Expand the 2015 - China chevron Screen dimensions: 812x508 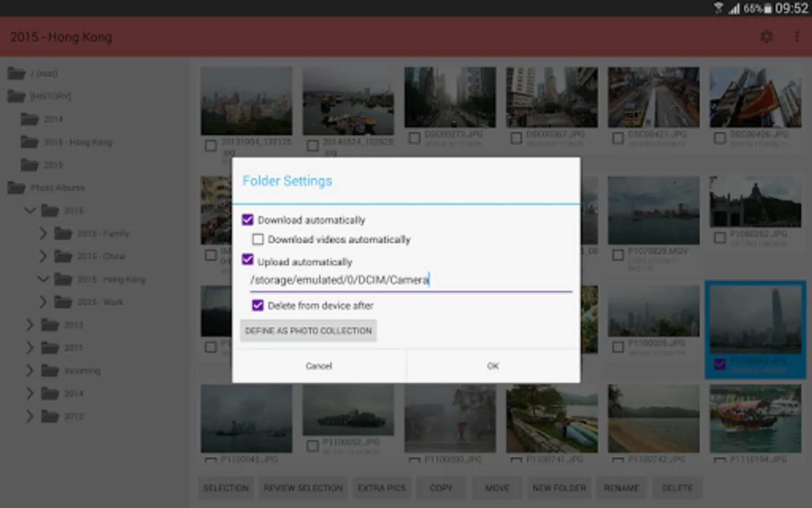(x=43, y=256)
